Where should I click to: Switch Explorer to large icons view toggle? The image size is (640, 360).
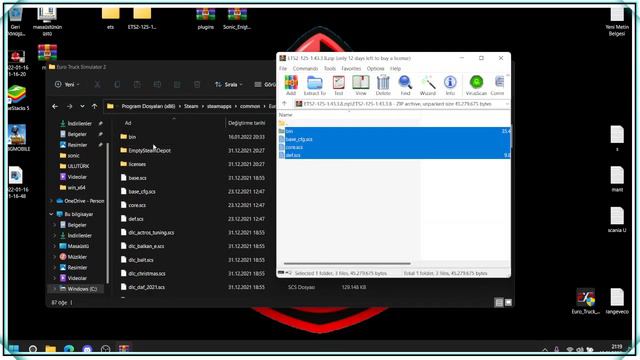(508, 302)
